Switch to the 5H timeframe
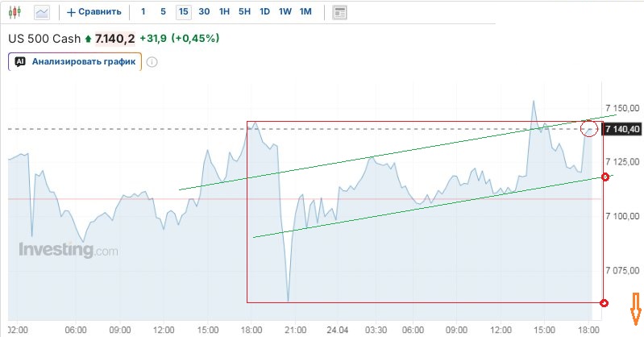The width and height of the screenshot is (644, 337). (244, 12)
